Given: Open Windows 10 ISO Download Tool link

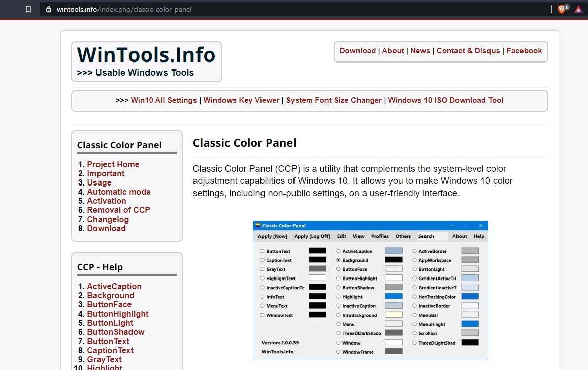Looking at the screenshot, I should 445,100.
